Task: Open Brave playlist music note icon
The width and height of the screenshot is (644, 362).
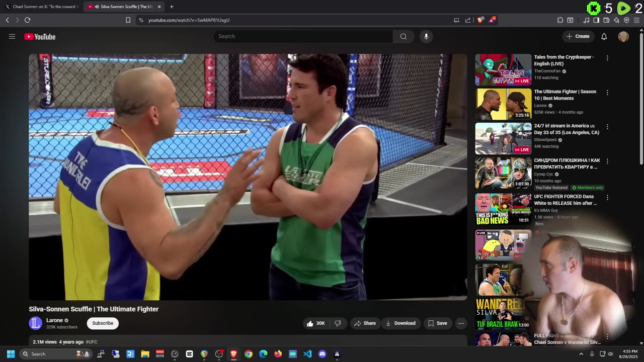Action: (586, 20)
